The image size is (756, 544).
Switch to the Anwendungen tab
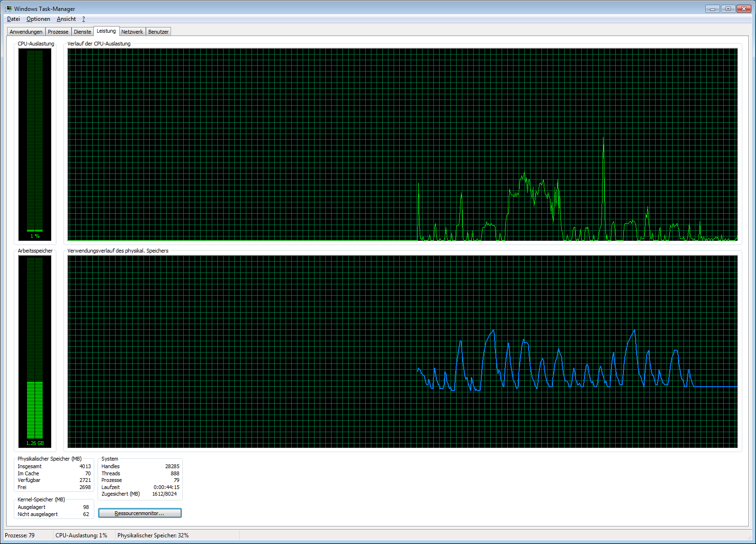(26, 32)
